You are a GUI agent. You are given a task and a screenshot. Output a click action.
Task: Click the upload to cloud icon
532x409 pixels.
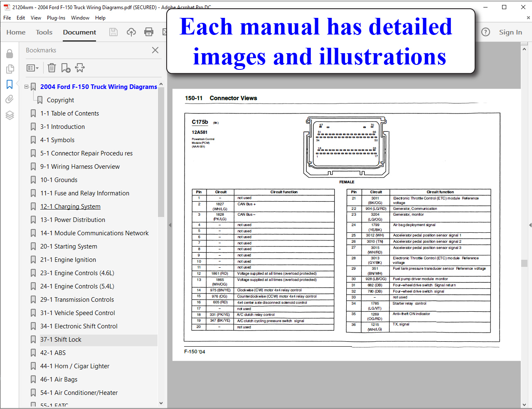[x=131, y=32]
